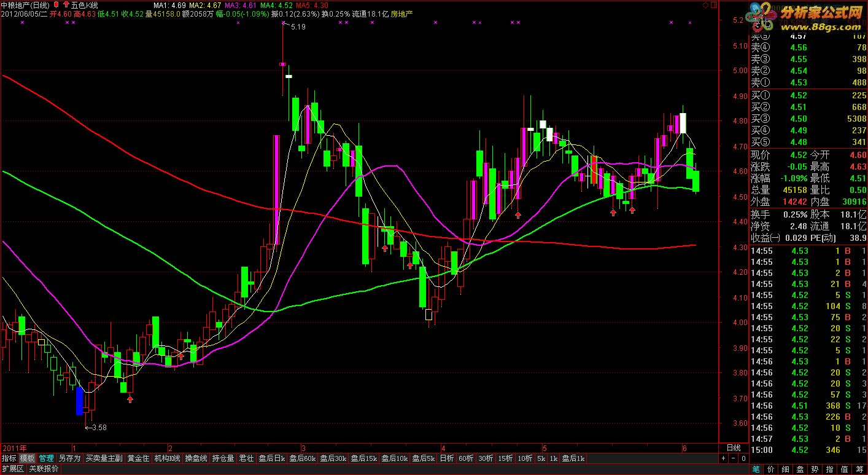
Task: Open the 指标 tab
Action: point(9,458)
